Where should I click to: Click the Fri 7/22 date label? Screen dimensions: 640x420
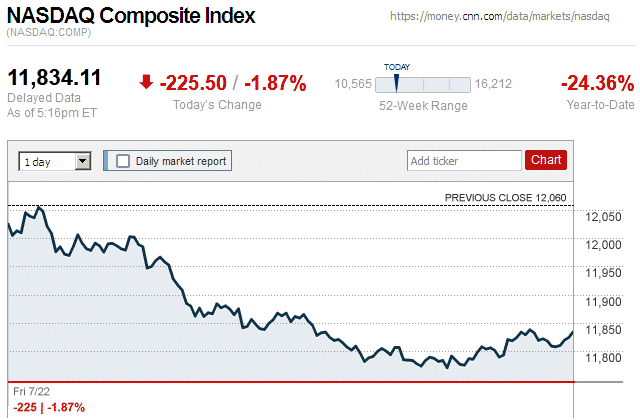coord(30,389)
